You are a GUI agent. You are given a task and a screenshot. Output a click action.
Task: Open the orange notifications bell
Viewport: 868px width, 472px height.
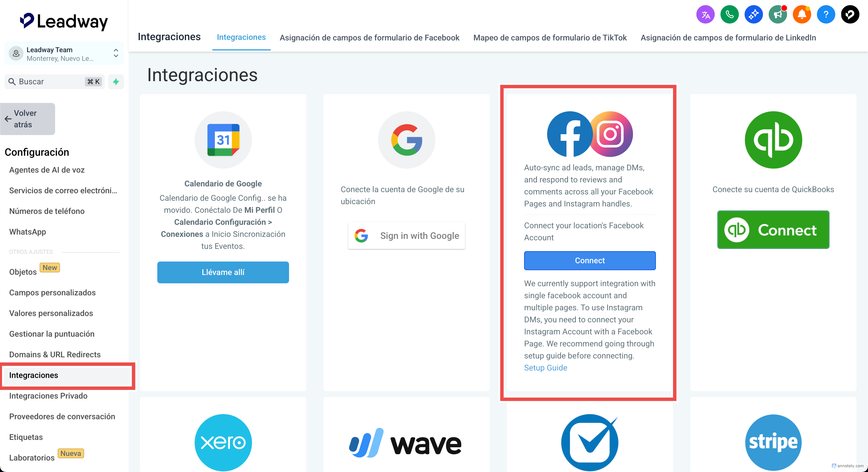pos(802,14)
